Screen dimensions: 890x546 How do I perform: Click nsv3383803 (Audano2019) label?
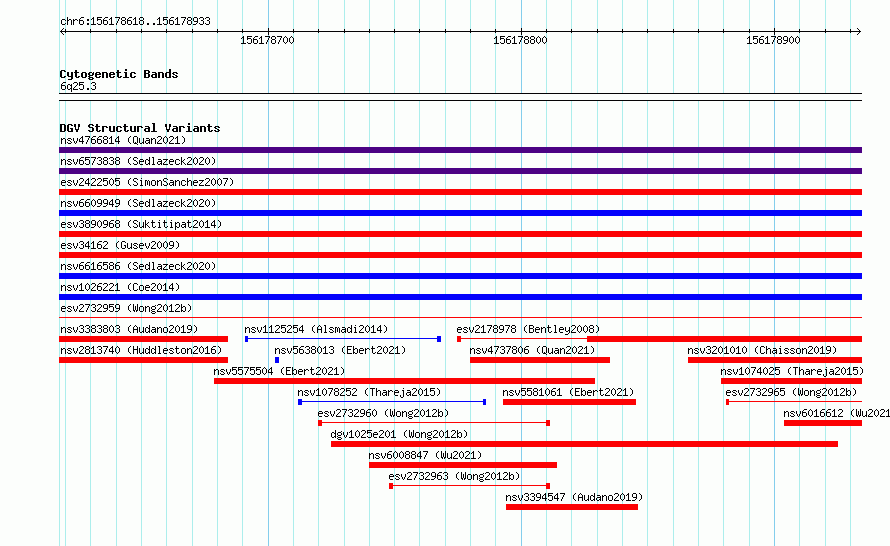pos(129,329)
